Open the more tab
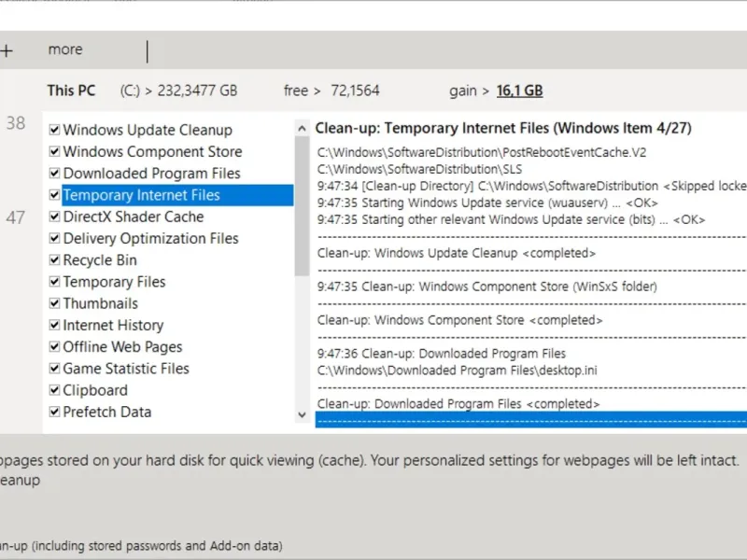 pyautogui.click(x=65, y=49)
